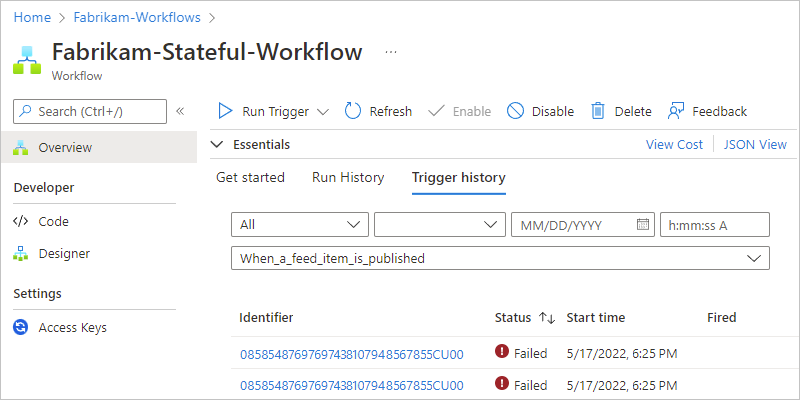Viewport: 800px width, 400px height.
Task: Collapse the Essentials section chevron
Action: (217, 144)
